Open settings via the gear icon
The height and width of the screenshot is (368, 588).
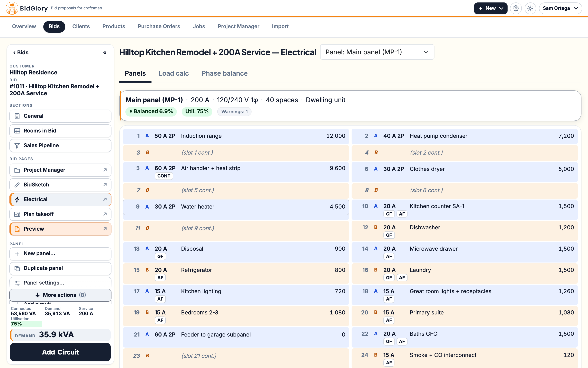pos(516,9)
